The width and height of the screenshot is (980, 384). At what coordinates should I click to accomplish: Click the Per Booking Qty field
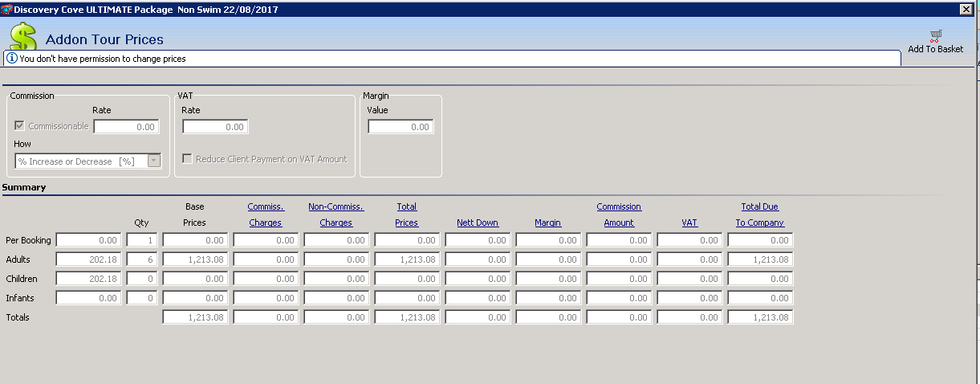pyautogui.click(x=143, y=240)
